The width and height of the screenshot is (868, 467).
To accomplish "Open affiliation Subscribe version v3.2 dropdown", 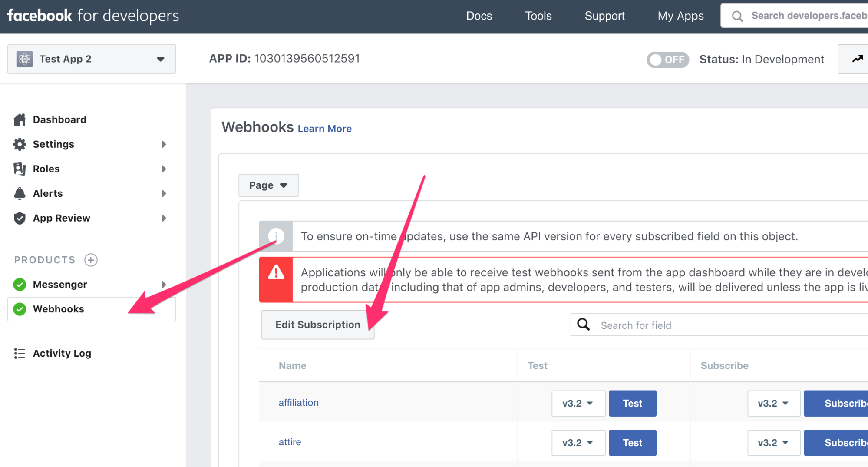I will (x=774, y=404).
